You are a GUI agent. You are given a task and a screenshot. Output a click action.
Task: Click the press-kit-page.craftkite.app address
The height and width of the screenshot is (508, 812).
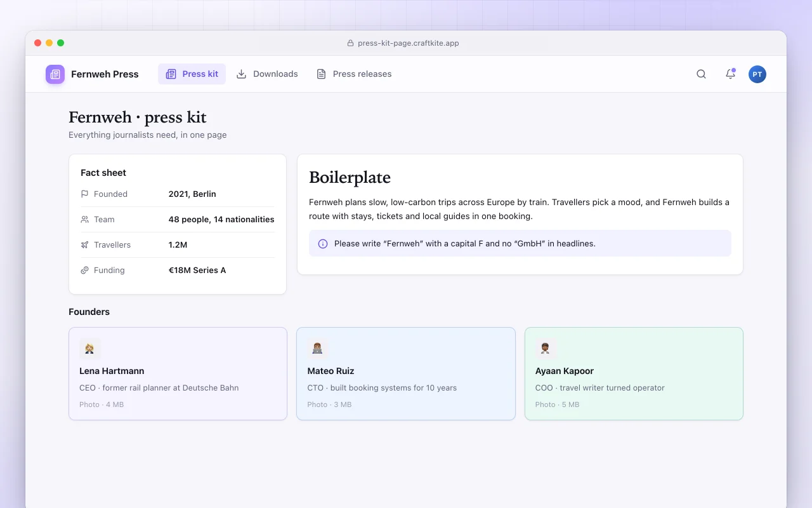(x=409, y=43)
